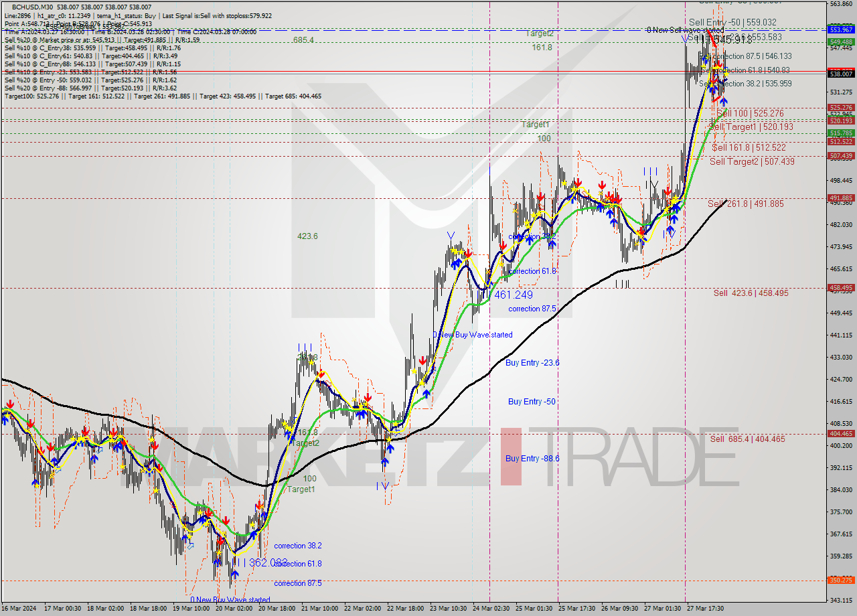Image resolution: width=857 pixels, height=616 pixels.
Task: Click the 'Sell Target2 | 507.439' label
Action: pyautogui.click(x=752, y=161)
